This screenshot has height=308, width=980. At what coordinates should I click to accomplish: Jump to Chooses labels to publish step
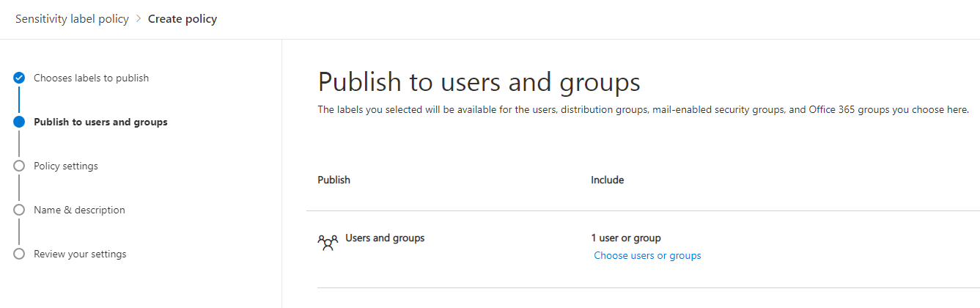tap(91, 78)
